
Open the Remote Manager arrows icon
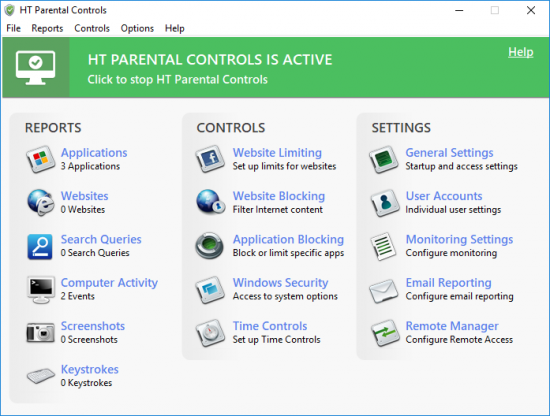[x=385, y=333]
